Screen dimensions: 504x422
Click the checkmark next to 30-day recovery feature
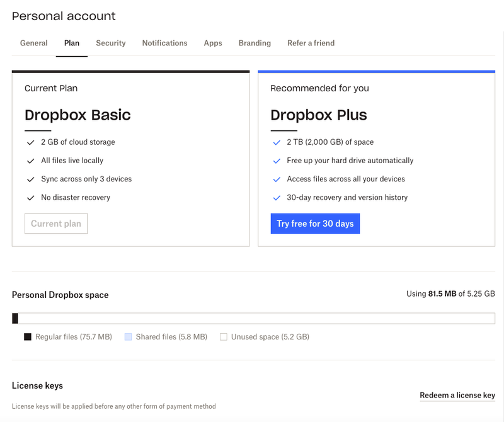point(276,197)
